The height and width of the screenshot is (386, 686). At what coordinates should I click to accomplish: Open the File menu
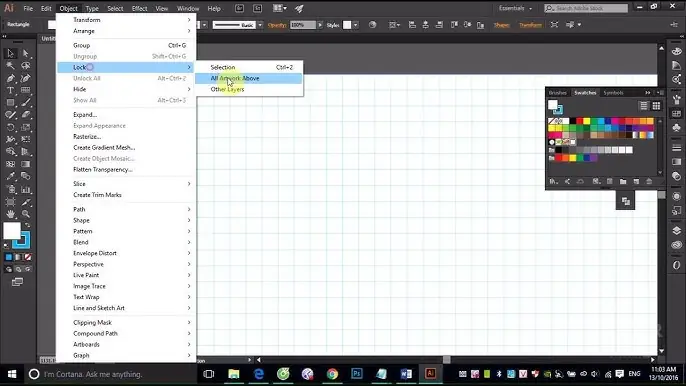click(28, 8)
